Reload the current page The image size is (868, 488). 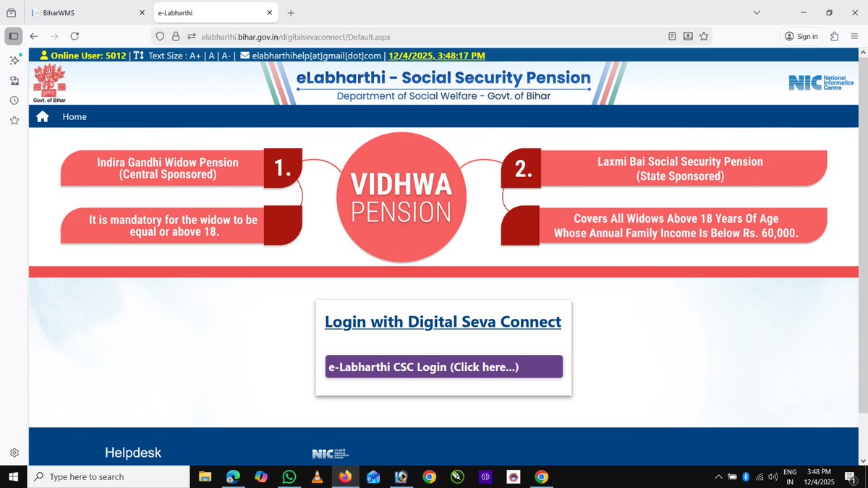[x=75, y=36]
